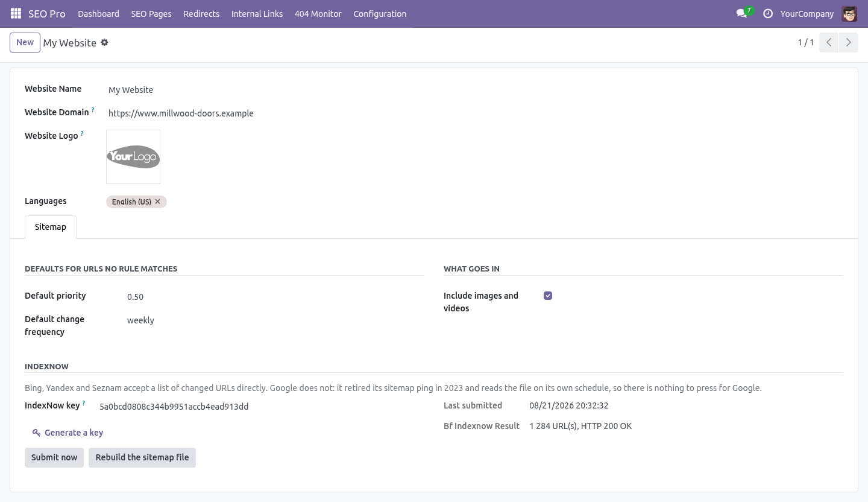Show the IndexNow key help tooltip mark

coord(84,403)
